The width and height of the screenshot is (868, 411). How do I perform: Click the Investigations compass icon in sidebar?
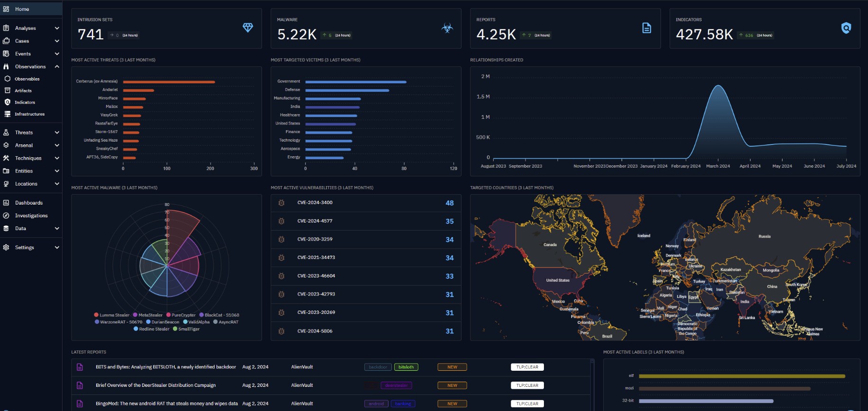pos(6,215)
